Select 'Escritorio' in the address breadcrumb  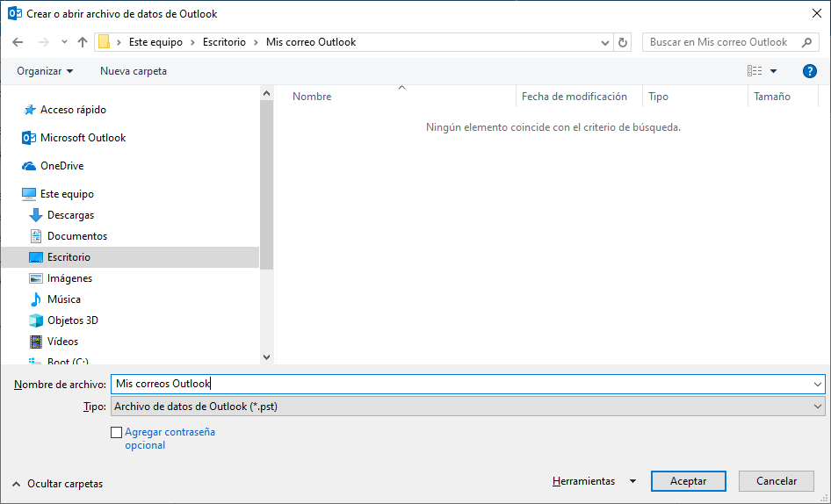pos(224,42)
